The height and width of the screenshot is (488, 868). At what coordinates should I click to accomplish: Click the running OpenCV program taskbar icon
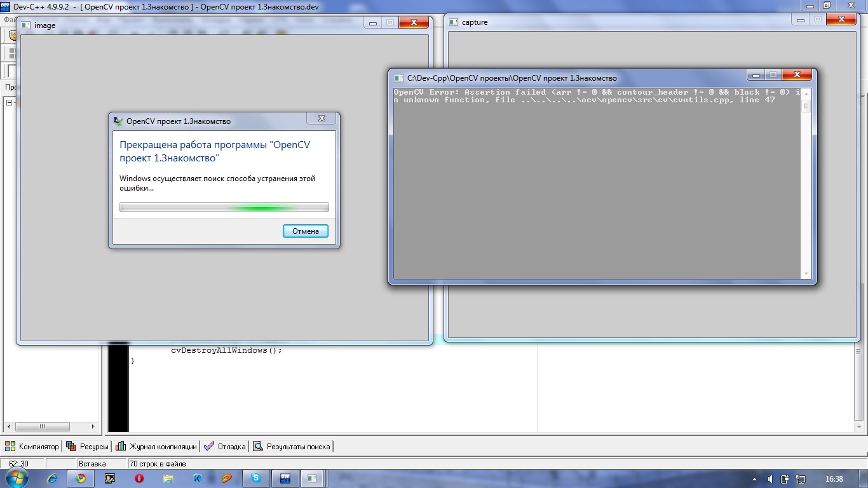click(312, 478)
